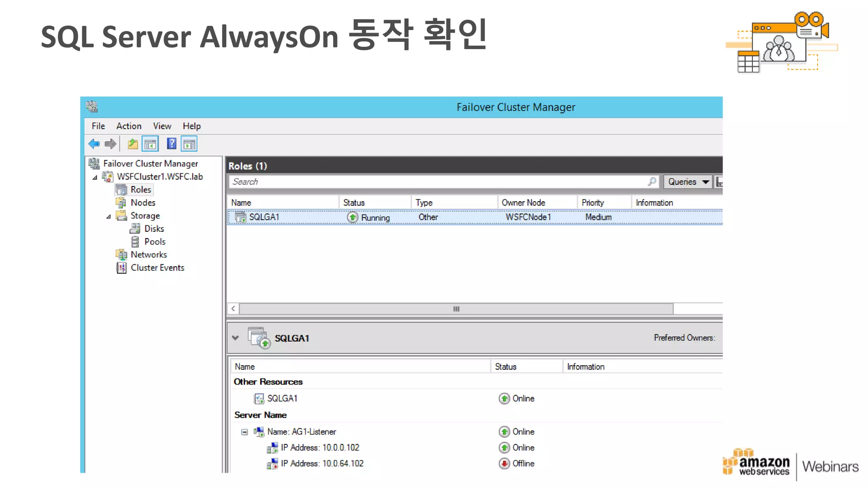Sort roles by Status column header
The height and width of the screenshot is (488, 868).
point(375,202)
